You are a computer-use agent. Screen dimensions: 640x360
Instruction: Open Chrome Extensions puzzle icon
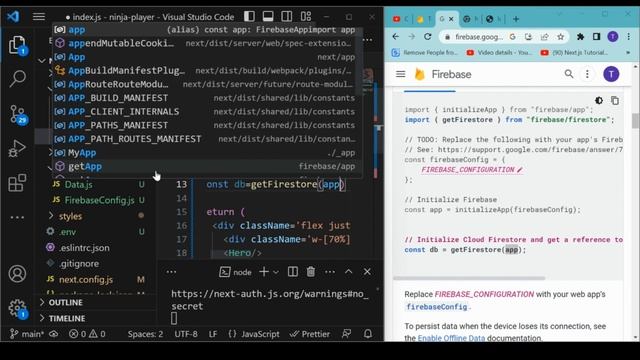coord(580,37)
